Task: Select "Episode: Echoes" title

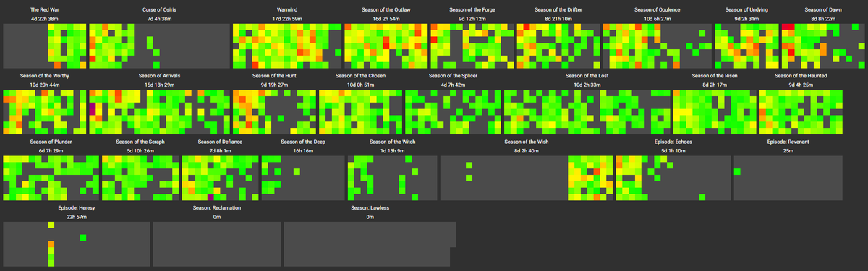Action: coord(673,142)
